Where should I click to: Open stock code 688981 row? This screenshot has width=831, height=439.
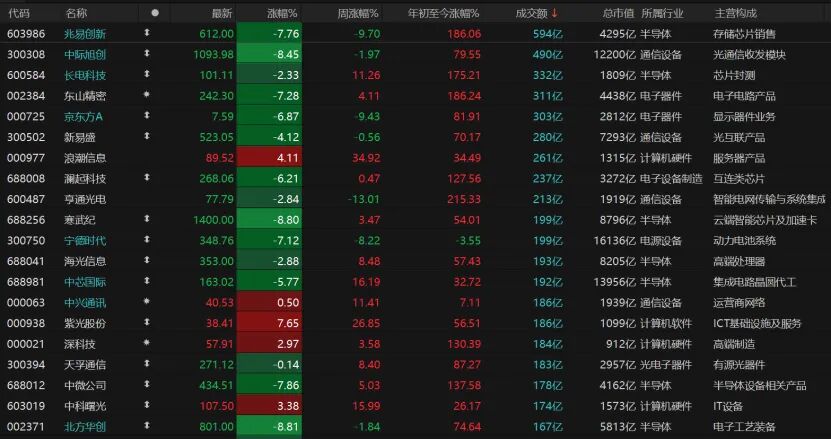point(416,282)
